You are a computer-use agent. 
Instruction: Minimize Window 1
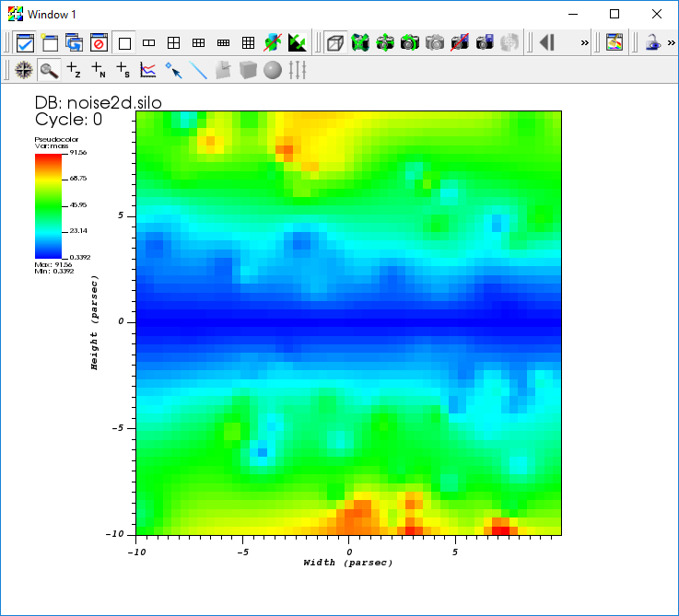[573, 14]
